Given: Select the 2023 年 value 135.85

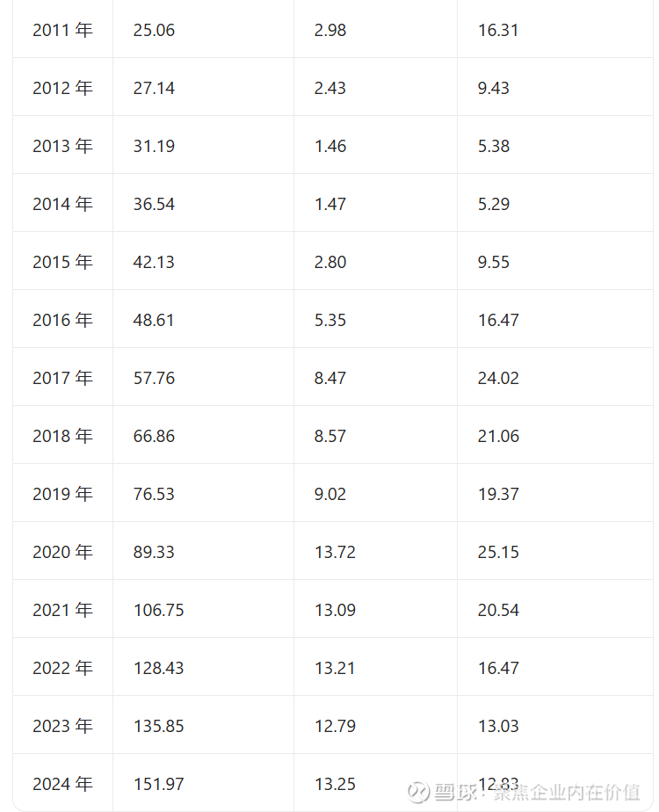Looking at the screenshot, I should [x=159, y=726].
